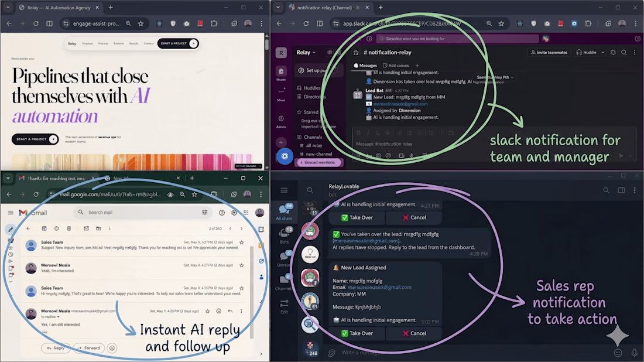The width and height of the screenshot is (644, 362).
Task: Open Telegram hamburger menu icon
Action: (284, 190)
